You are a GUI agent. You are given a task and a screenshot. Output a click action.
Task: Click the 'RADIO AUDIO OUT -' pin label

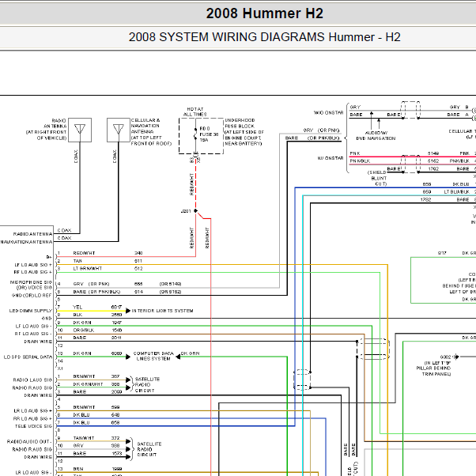click(29, 442)
